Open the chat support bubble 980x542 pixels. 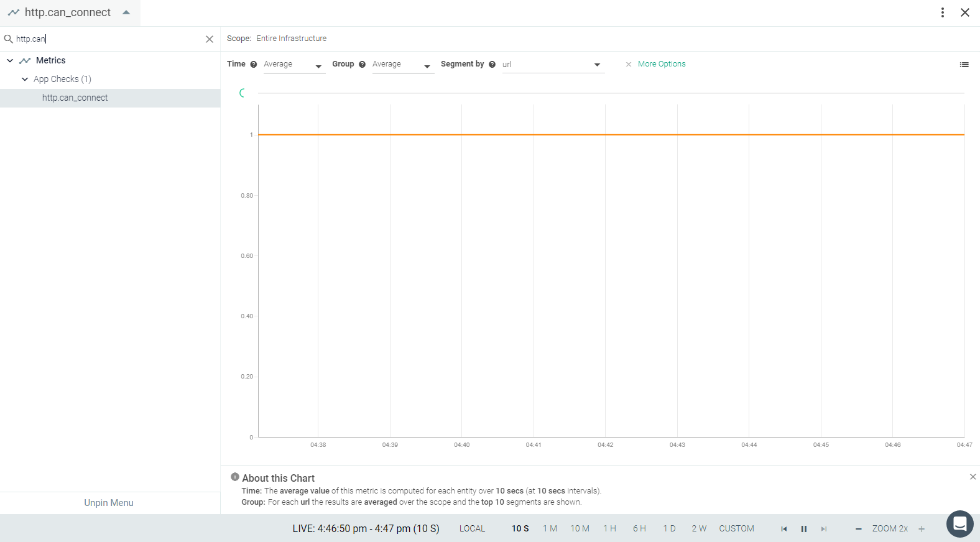tap(960, 524)
